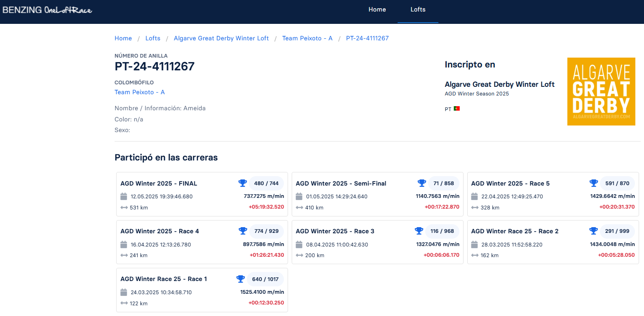The height and width of the screenshot is (316, 644).
Task: Click the calendar icon on Race 1 card
Action: tap(124, 292)
